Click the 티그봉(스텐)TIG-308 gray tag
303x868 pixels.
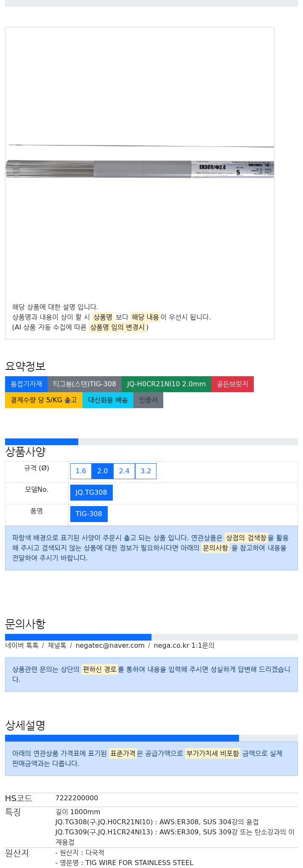pyautogui.click(x=85, y=384)
